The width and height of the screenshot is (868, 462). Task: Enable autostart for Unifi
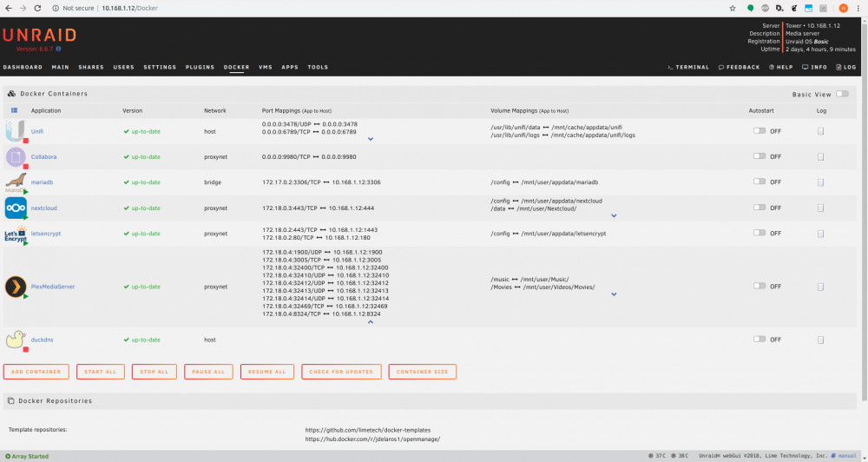click(x=759, y=131)
